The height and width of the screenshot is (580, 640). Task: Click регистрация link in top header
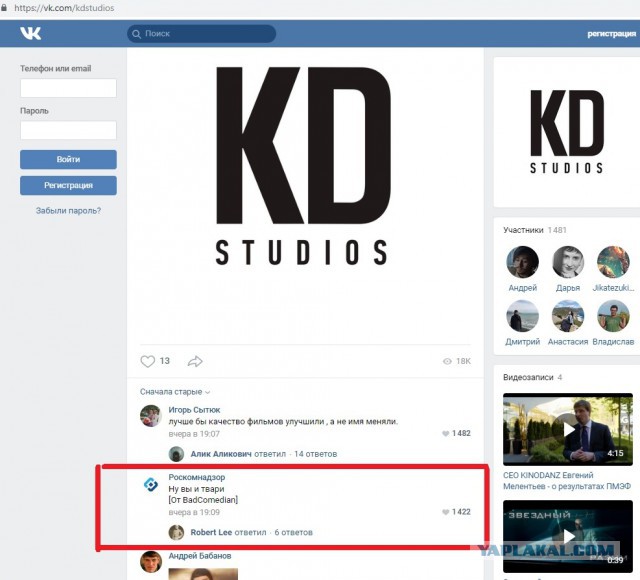pos(611,34)
